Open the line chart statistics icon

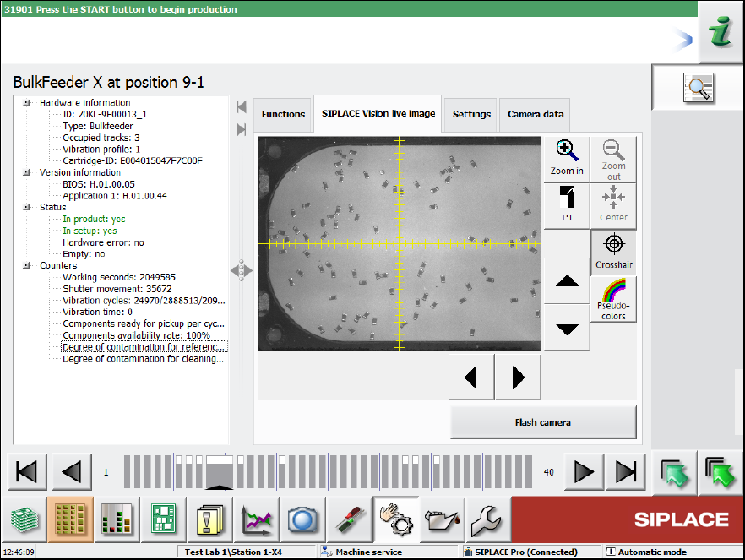coord(256,519)
